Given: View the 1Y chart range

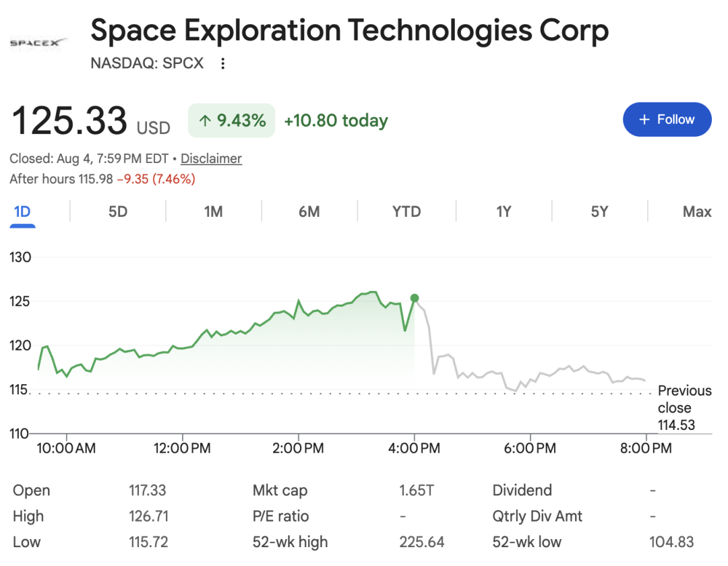Looking at the screenshot, I should pyautogui.click(x=504, y=212).
